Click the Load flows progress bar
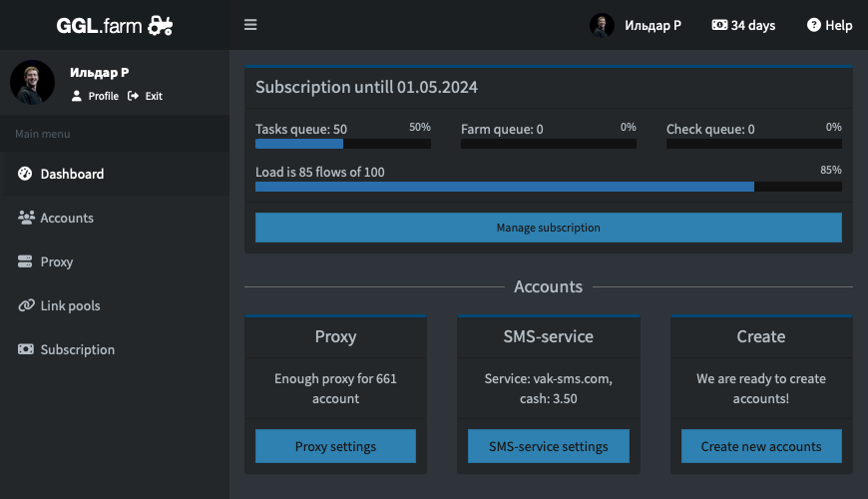This screenshot has height=499, width=868. coord(548,186)
